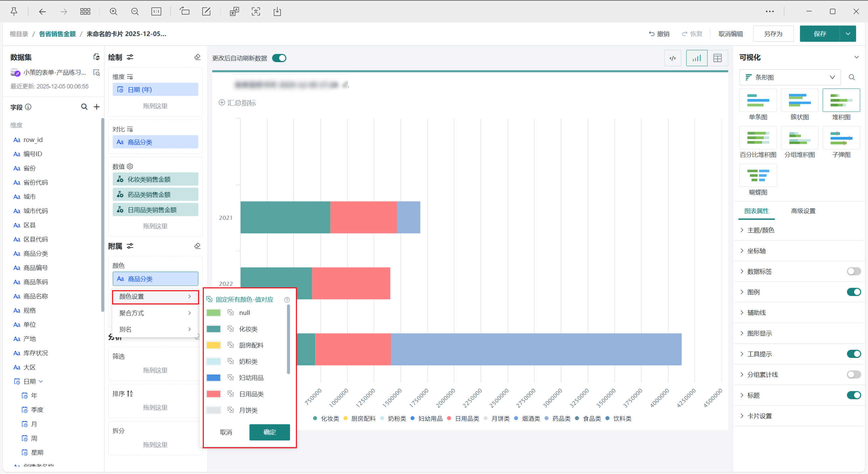Expand the 主题/颜色 section
The height and width of the screenshot is (474, 868).
(x=761, y=230)
